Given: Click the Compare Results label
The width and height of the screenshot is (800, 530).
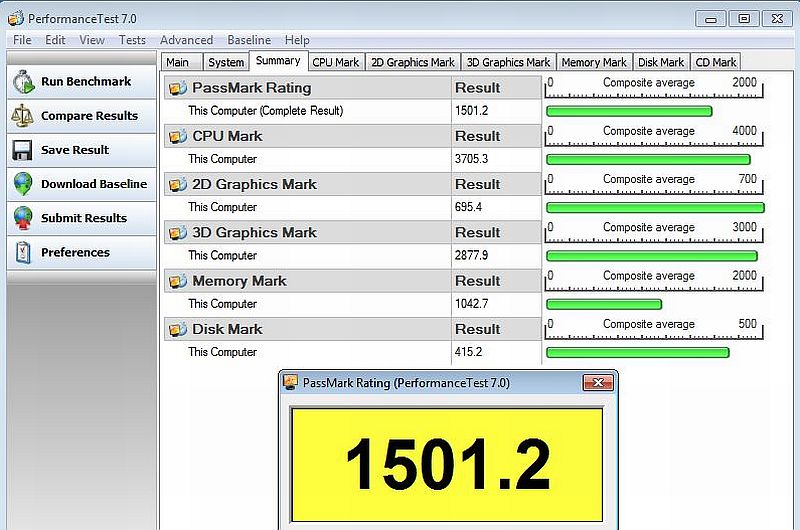Looking at the screenshot, I should [89, 116].
